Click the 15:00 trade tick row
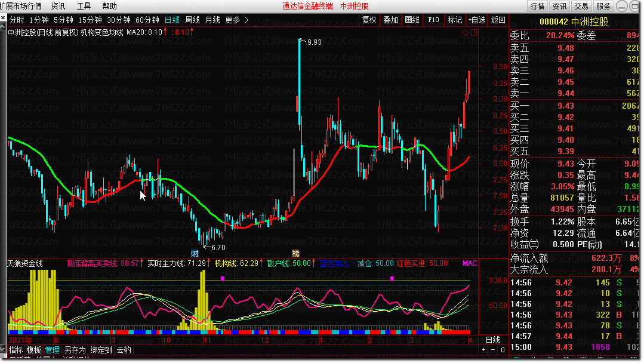 click(x=575, y=347)
